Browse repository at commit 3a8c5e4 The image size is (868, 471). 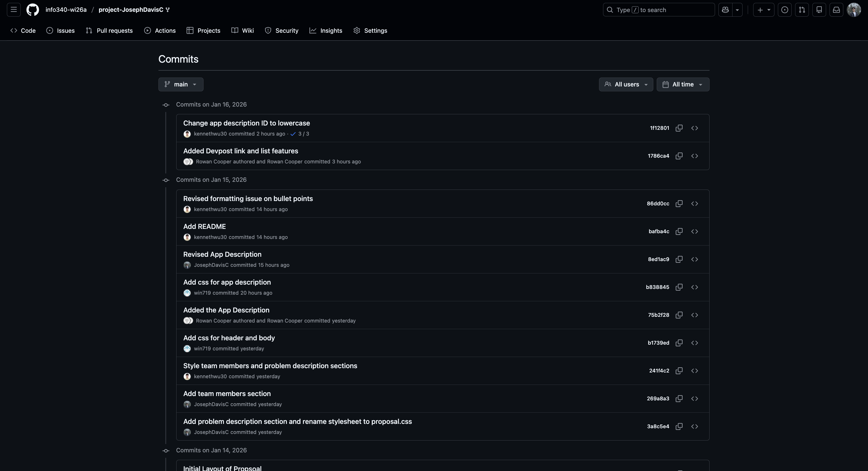(x=694, y=426)
